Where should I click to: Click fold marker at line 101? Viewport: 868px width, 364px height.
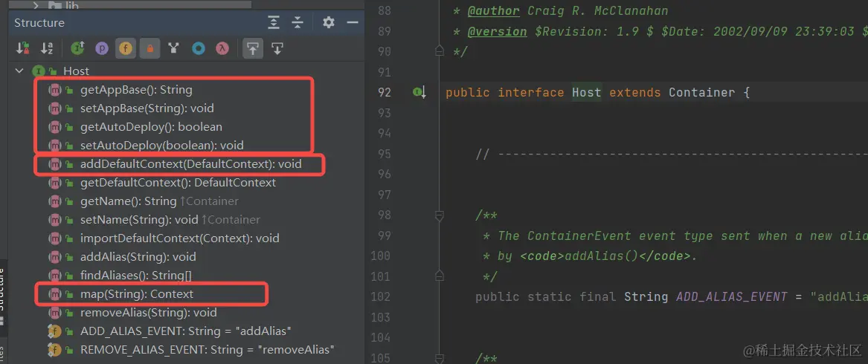[440, 276]
